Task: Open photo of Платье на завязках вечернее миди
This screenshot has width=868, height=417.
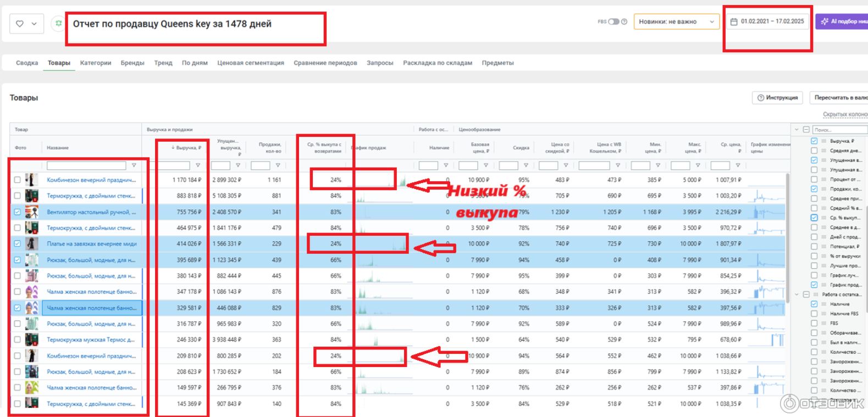Action: click(32, 244)
